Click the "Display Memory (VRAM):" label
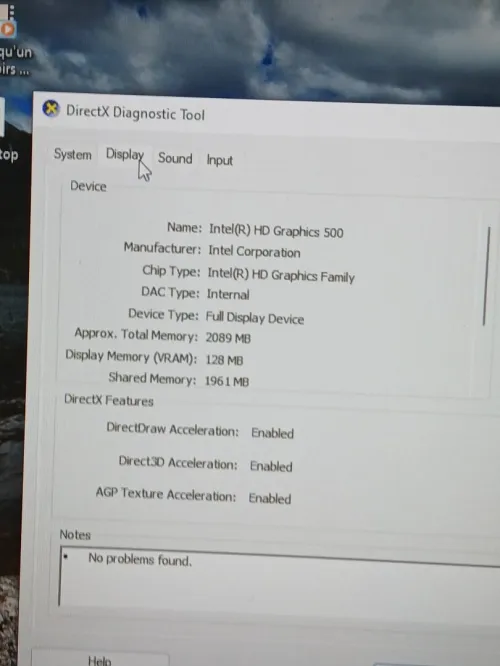 pos(131,357)
